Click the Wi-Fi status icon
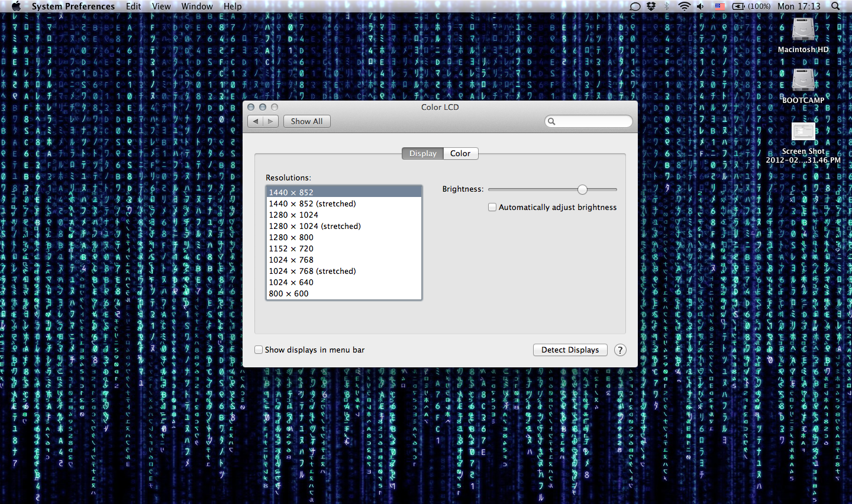Screen dimensions: 852x504 684,6
